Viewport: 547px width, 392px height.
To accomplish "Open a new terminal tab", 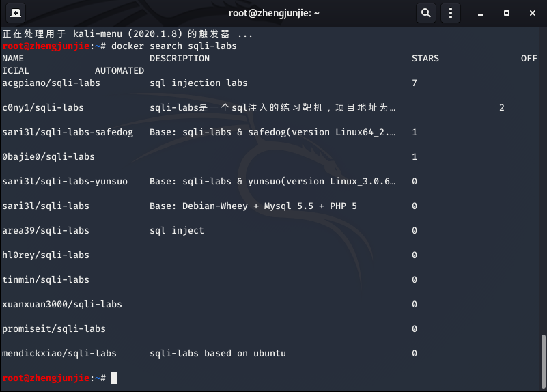I will (x=15, y=12).
